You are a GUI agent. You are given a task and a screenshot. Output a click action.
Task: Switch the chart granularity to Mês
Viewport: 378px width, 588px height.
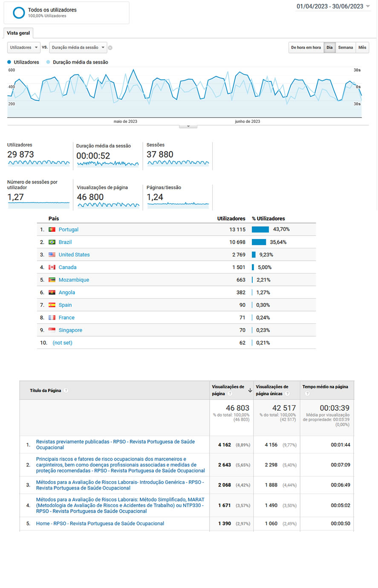tap(362, 48)
